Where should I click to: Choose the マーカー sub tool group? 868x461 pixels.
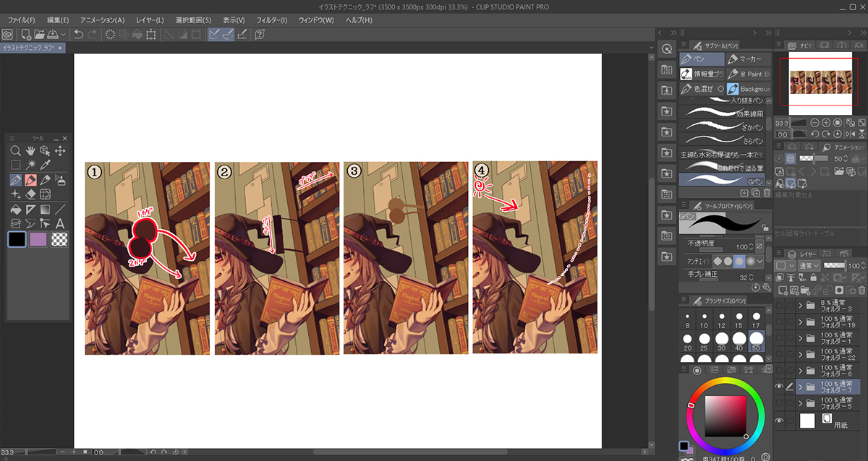(748, 59)
